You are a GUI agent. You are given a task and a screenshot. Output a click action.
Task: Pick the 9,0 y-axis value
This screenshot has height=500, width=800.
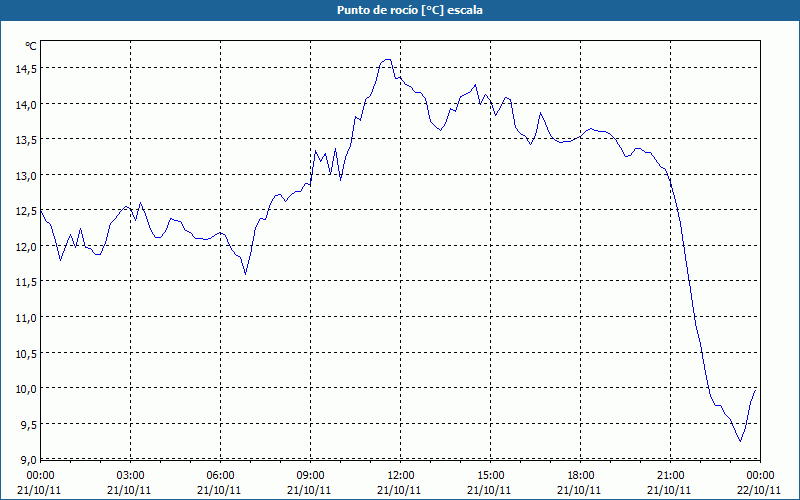(x=28, y=460)
